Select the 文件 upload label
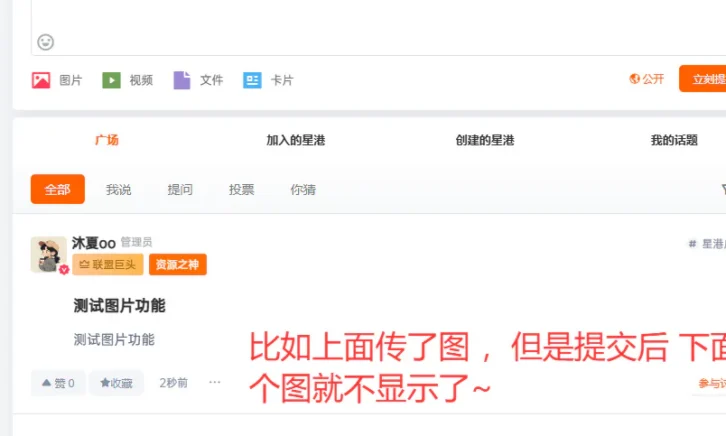The image size is (726, 436). pos(212,81)
